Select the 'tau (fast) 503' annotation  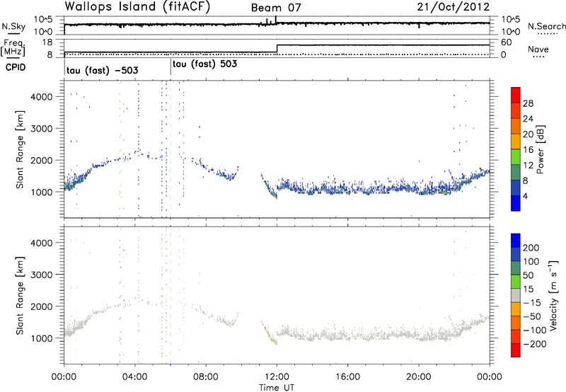pyautogui.click(x=204, y=64)
